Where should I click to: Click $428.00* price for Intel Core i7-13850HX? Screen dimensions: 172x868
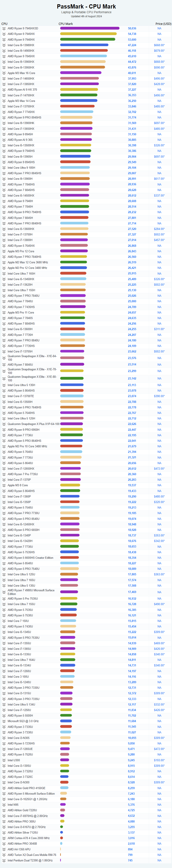[159, 84]
